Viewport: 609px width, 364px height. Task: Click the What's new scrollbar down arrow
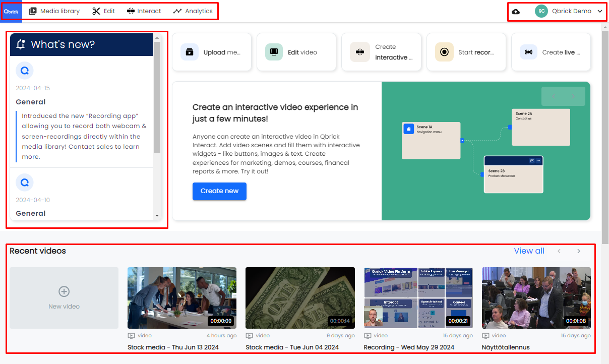coord(157,215)
